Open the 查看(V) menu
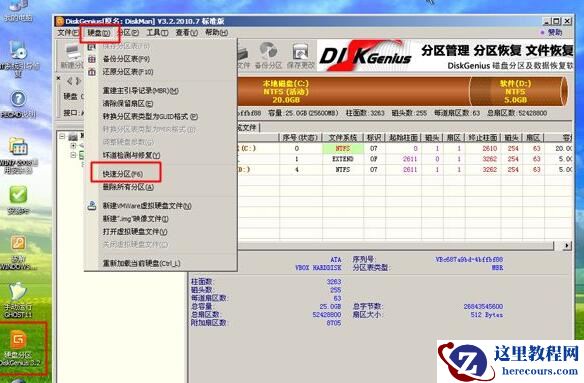Image resolution: width=584 pixels, height=383 pixels. 187,33
